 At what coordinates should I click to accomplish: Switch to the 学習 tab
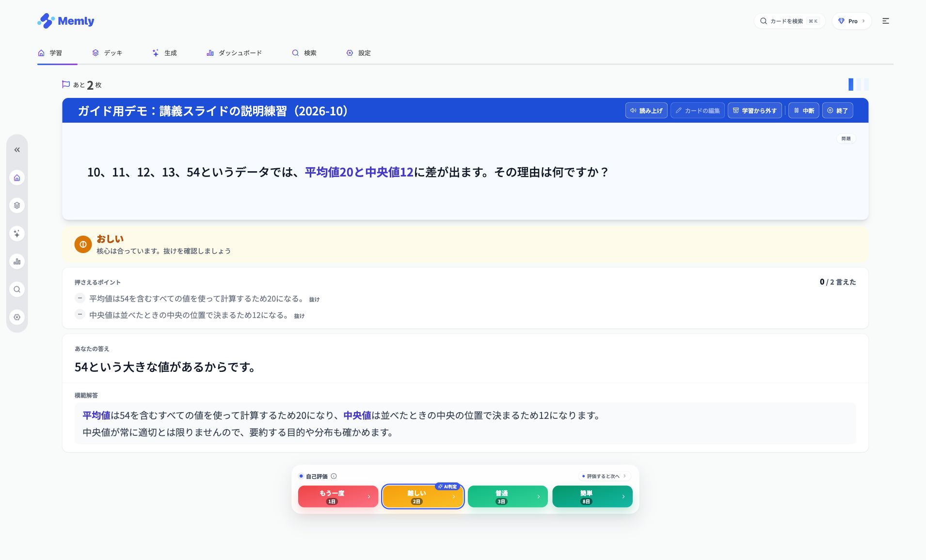coord(50,53)
